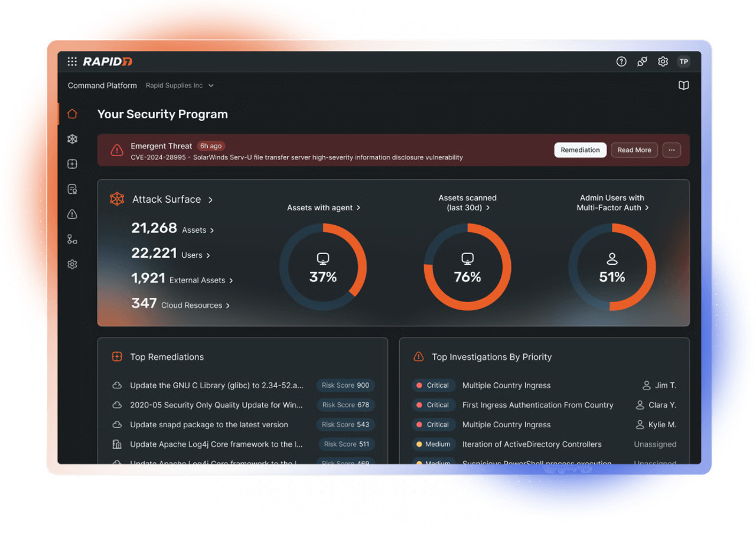Image resolution: width=756 pixels, height=536 pixels.
Task: Click the 76% assets scanned donut chart
Action: [x=467, y=267]
